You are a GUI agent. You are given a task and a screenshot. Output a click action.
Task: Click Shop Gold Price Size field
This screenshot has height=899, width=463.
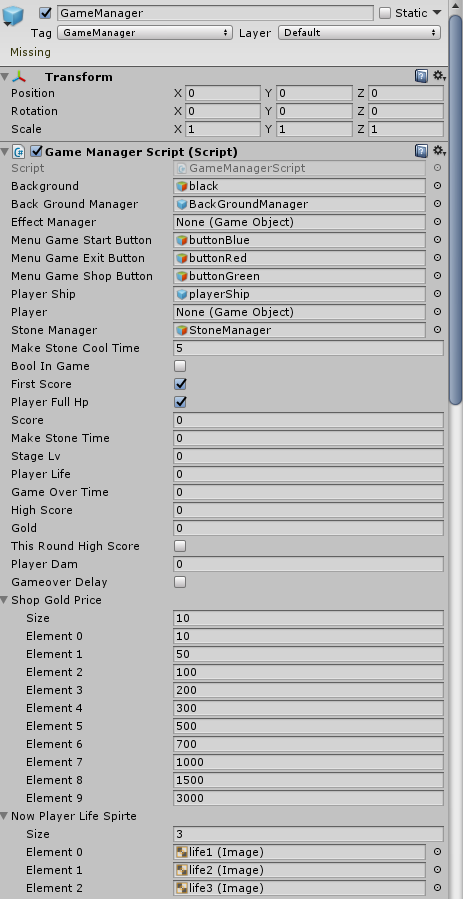[308, 618]
